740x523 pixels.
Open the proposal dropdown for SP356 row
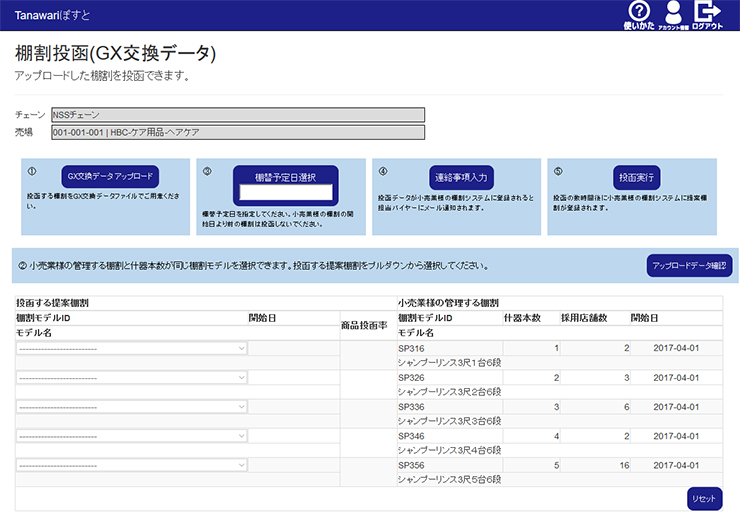131,465
